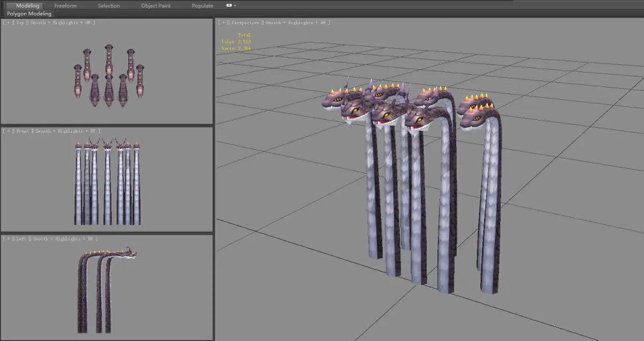Open the Populate ribbon tab
Image resolution: width=644 pixels, height=341 pixels.
[x=202, y=5]
